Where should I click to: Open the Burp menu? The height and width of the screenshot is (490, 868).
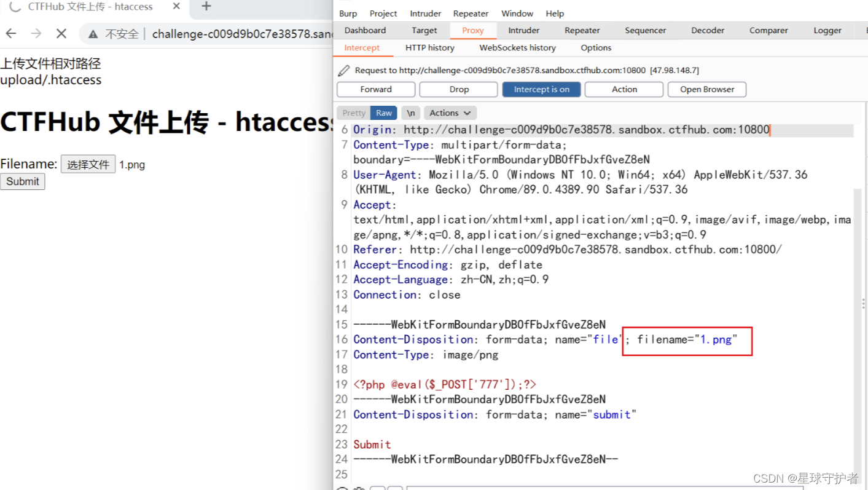tap(348, 14)
